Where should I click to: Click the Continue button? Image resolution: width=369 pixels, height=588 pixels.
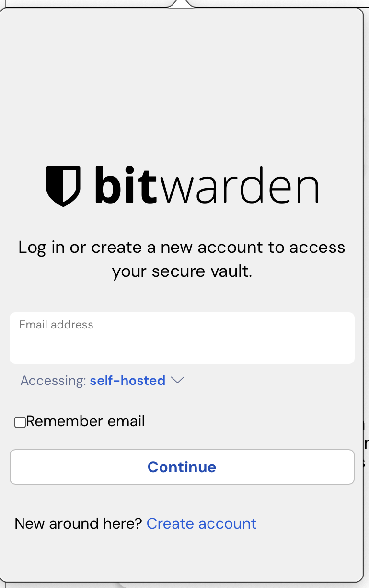(182, 467)
